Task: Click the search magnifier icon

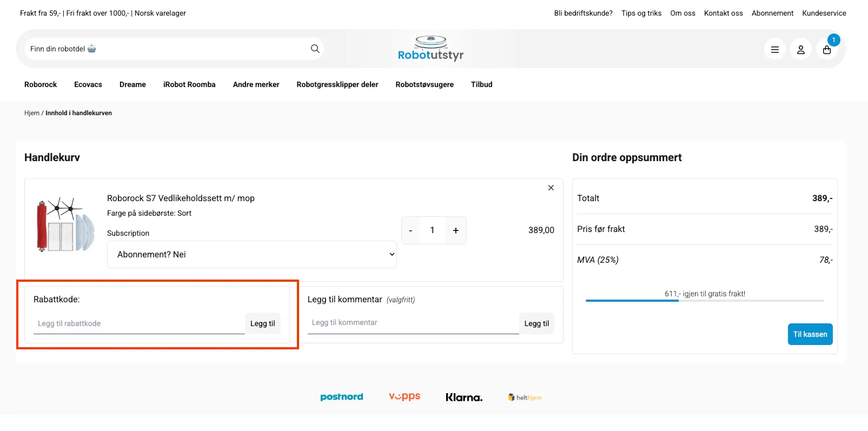Action: coord(315,49)
